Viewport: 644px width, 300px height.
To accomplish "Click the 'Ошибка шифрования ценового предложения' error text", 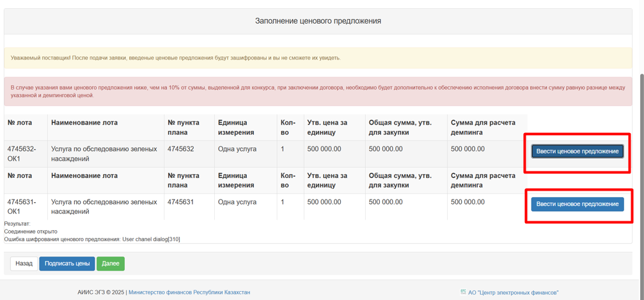I will pos(92,239).
